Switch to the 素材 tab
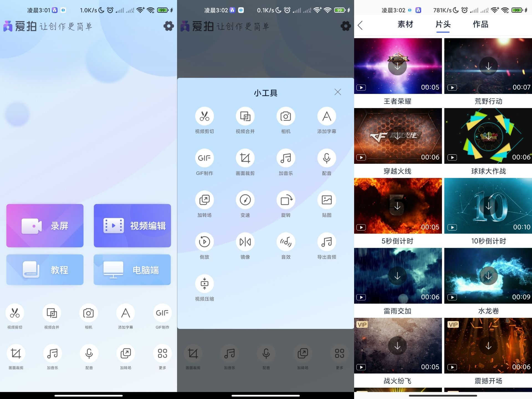 405,24
